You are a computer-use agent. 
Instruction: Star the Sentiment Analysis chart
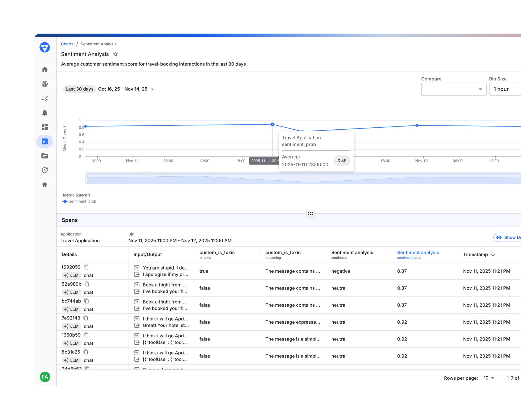115,54
